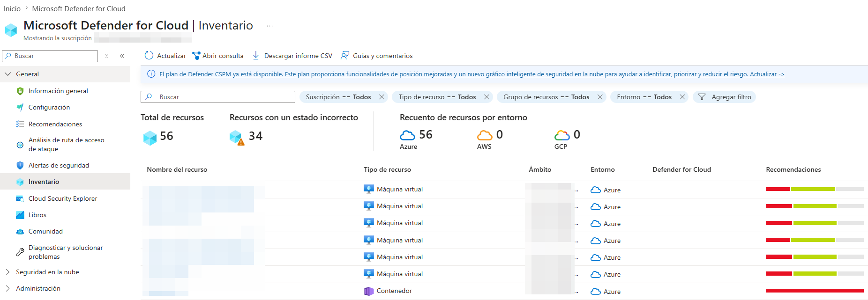Open Alertas de seguridad menu item

59,165
